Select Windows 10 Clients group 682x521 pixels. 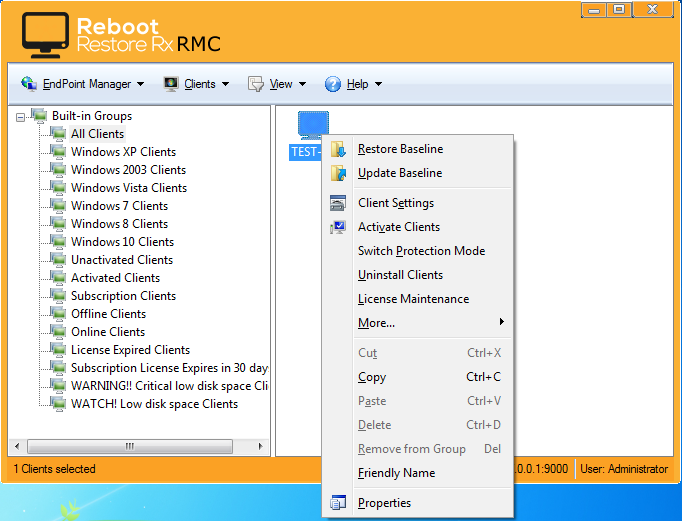tap(123, 242)
